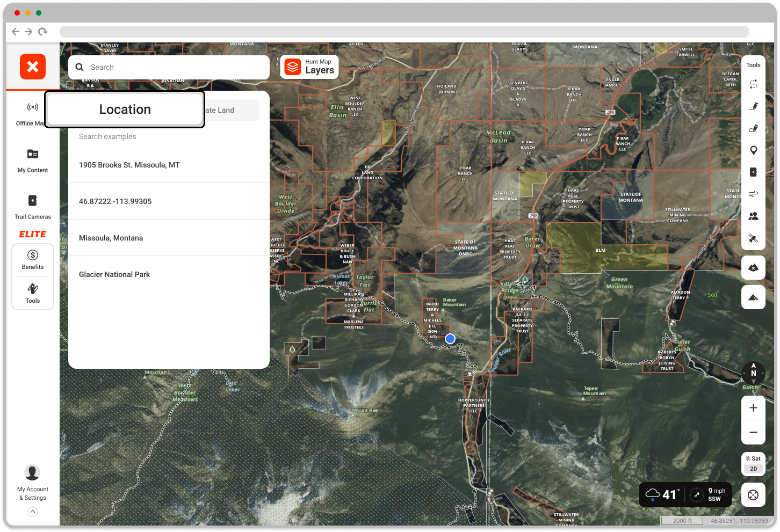Zoom in on the map
This screenshot has width=780, height=532.
coord(753,408)
